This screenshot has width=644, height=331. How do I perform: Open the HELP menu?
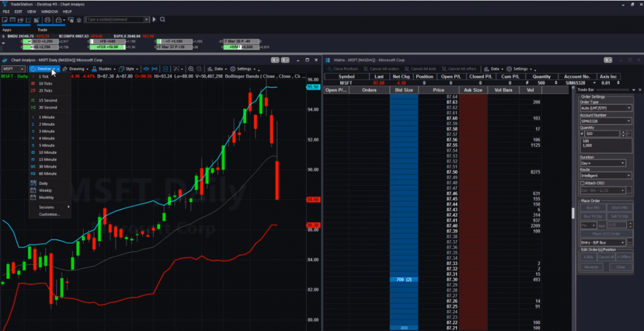tap(67, 12)
